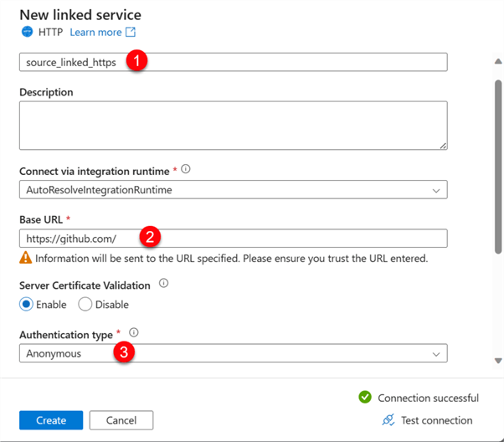Select Disable for server certificate validation
This screenshot has height=442, width=504.
pyautogui.click(x=85, y=305)
